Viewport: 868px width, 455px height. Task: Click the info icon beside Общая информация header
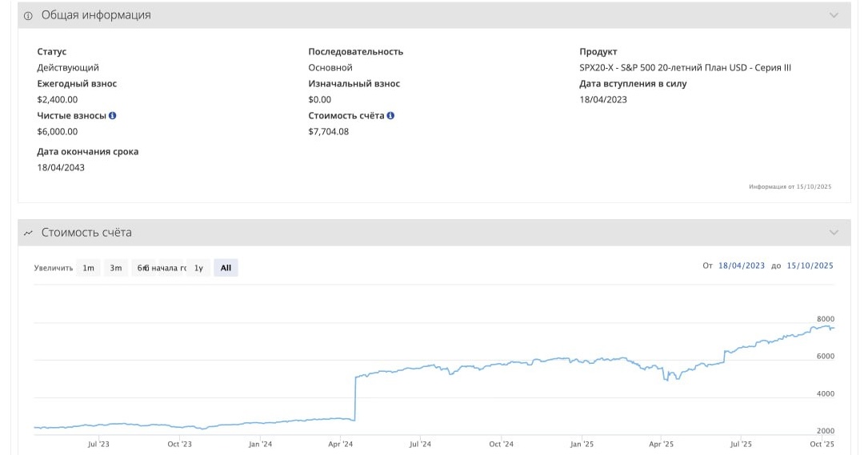[x=29, y=15]
